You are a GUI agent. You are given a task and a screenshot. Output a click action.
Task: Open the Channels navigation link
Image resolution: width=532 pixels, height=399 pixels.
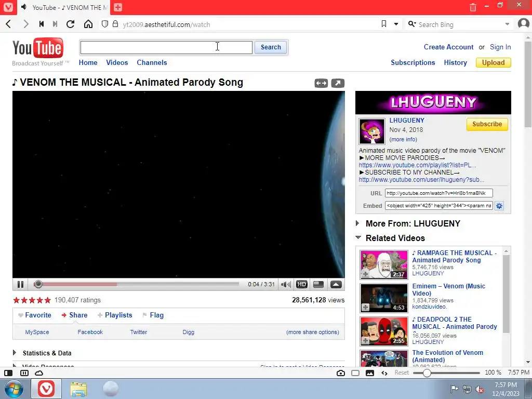152,62
